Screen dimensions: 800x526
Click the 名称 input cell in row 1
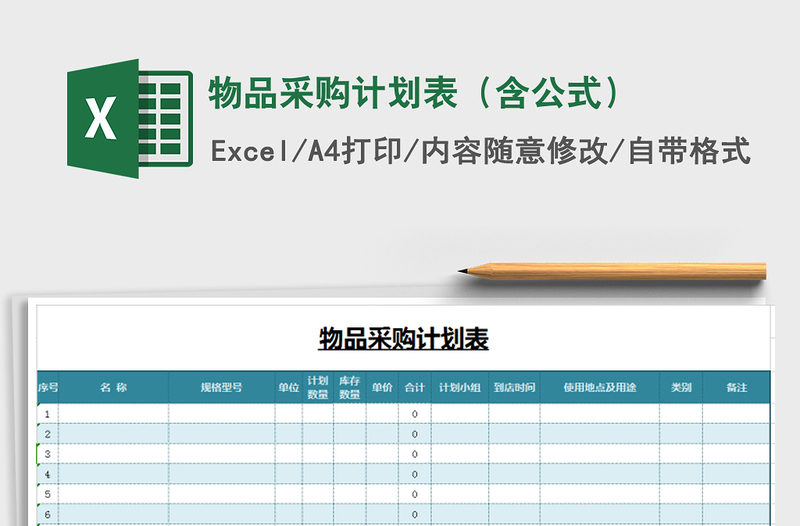click(x=114, y=414)
